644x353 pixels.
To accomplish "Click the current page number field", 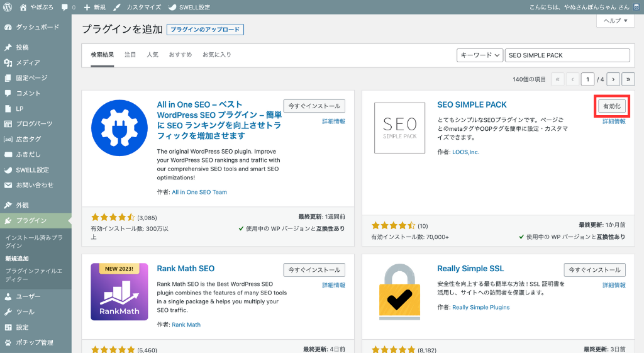I will [588, 79].
